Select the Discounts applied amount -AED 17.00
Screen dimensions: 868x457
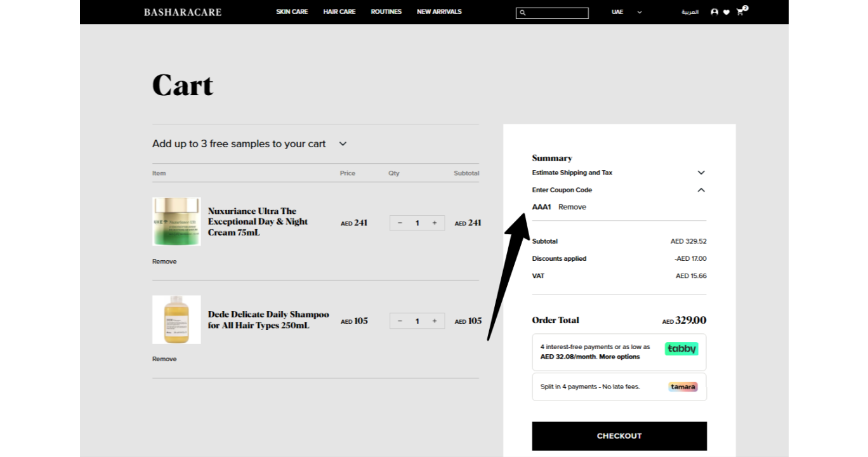coord(690,258)
